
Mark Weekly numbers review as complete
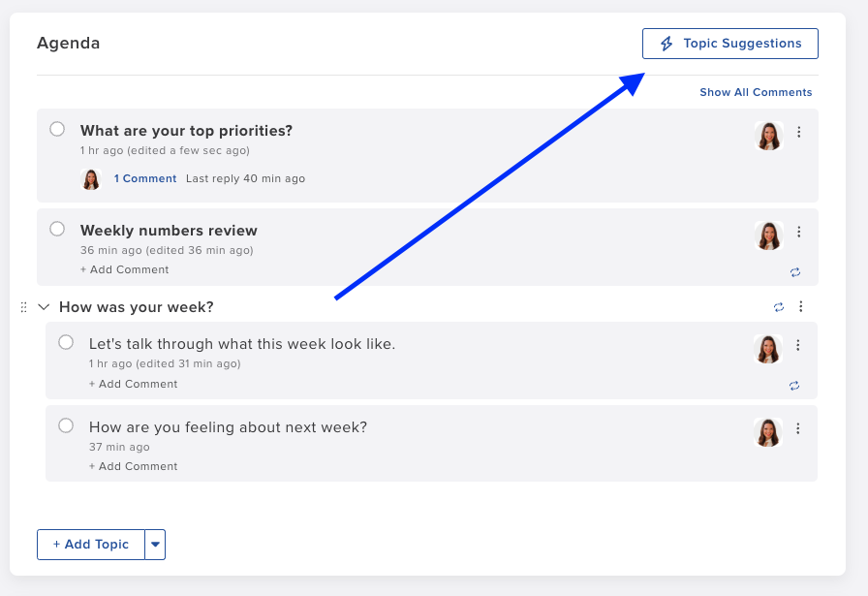coord(57,229)
